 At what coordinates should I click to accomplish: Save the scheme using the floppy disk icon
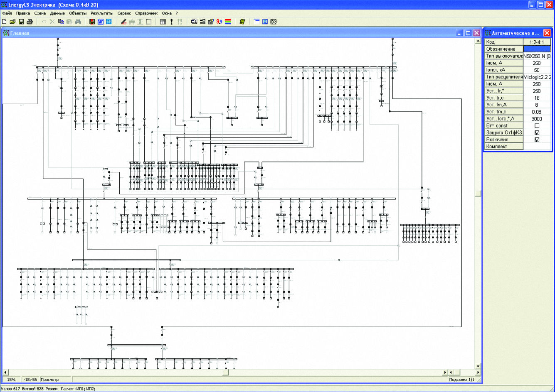[21, 22]
